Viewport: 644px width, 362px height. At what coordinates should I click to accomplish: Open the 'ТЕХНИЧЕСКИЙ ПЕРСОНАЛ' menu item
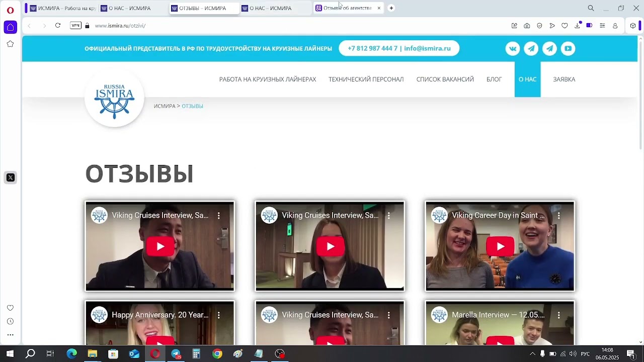[366, 79]
